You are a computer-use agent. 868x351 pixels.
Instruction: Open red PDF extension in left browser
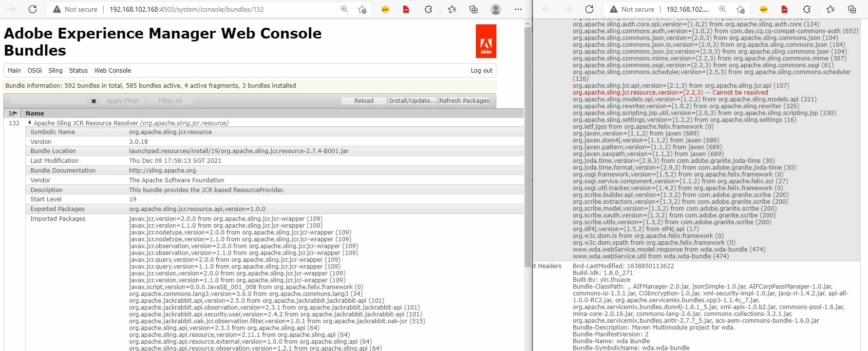point(406,9)
